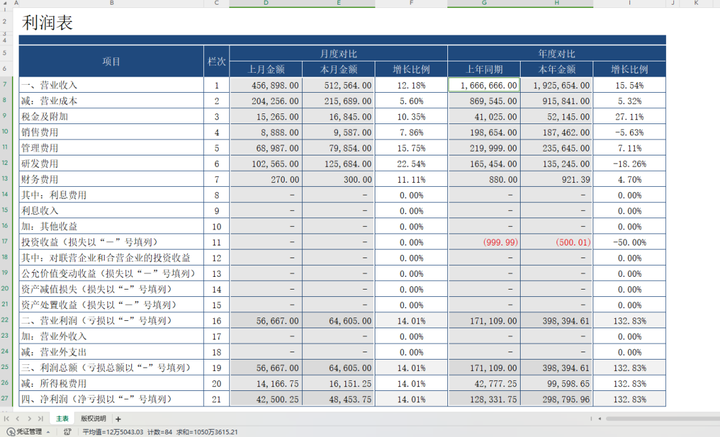Select the 二、营业利润 row label cell
Screen dimensions: 720x437
click(111, 320)
